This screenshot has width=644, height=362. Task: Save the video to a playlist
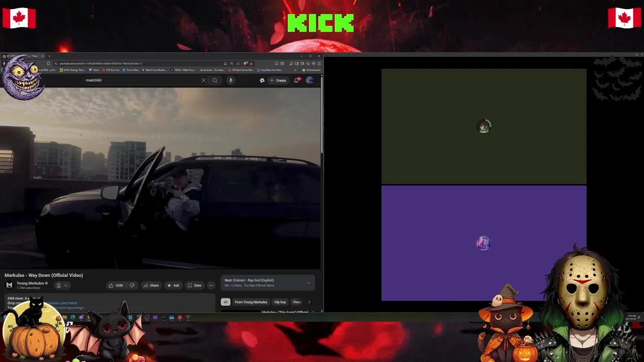pyautogui.click(x=195, y=286)
